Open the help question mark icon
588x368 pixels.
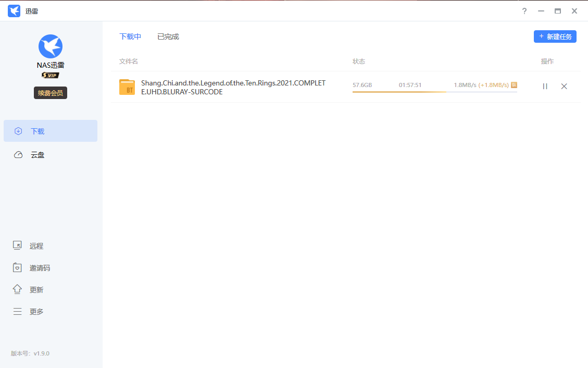pos(524,11)
